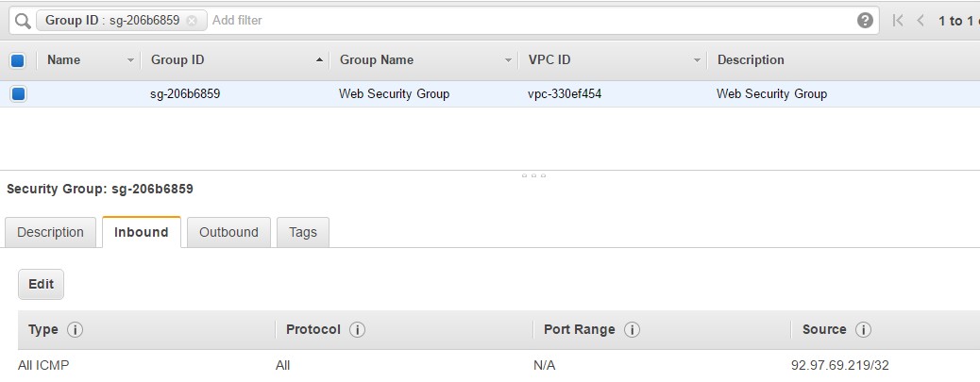Show info for the Protocol column

[x=358, y=329]
